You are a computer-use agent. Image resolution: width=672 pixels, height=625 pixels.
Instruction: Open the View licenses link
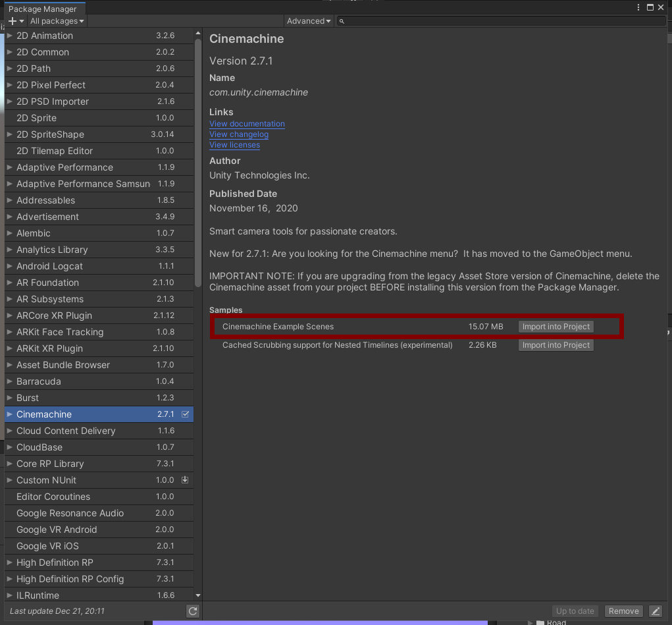(234, 145)
